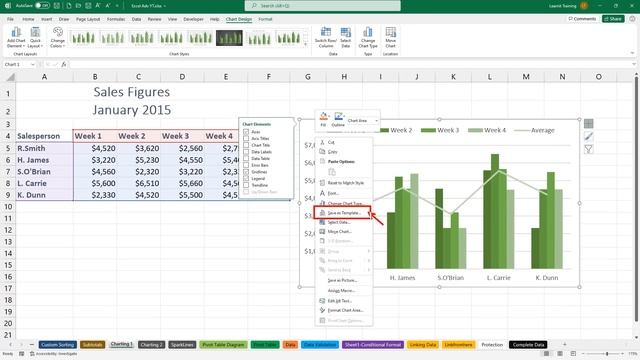Toggle the AutoSave switch
The width and height of the screenshot is (640, 360).
(42, 6)
